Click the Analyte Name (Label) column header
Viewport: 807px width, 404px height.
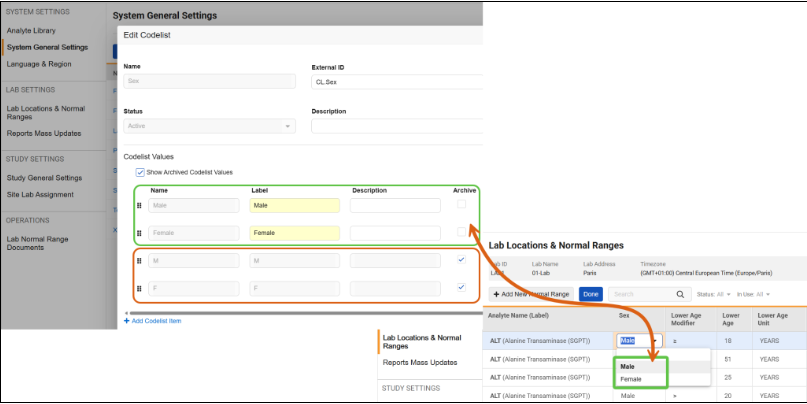518,315
